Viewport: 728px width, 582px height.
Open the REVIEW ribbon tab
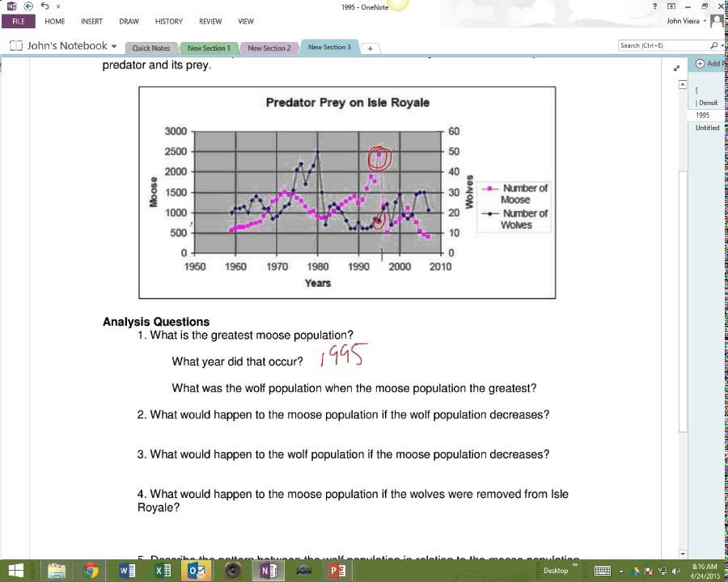[x=210, y=21]
